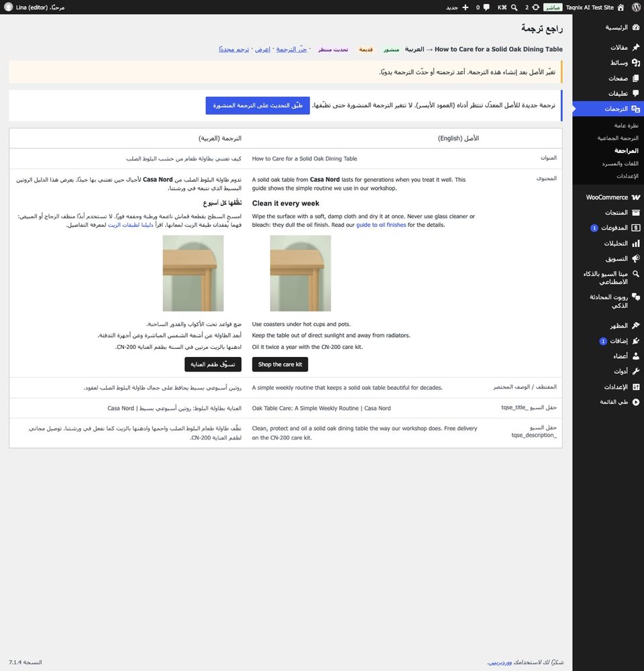644x671 pixels.
Task: Click the pages icon for صفحات
Action: coord(636,79)
